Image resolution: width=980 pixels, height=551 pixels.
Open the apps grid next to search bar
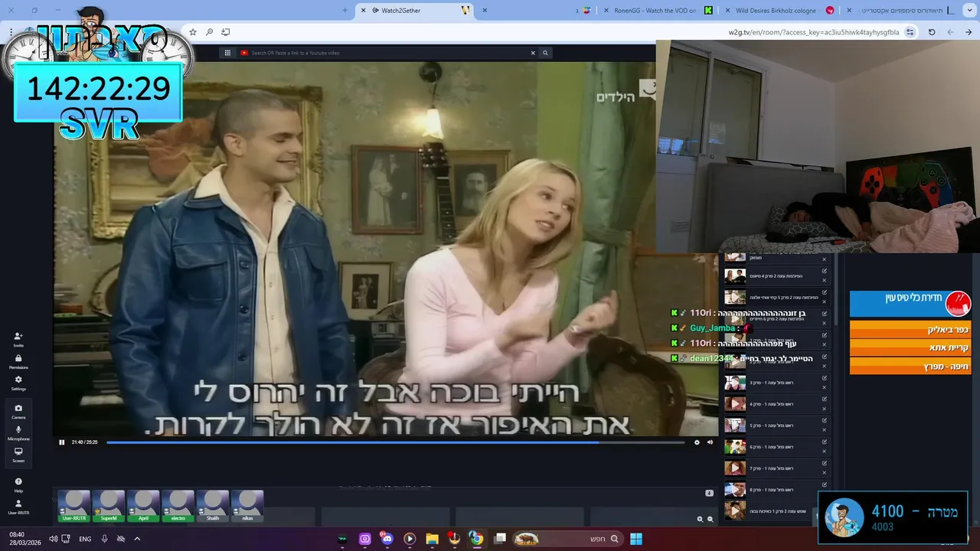[x=227, y=53]
